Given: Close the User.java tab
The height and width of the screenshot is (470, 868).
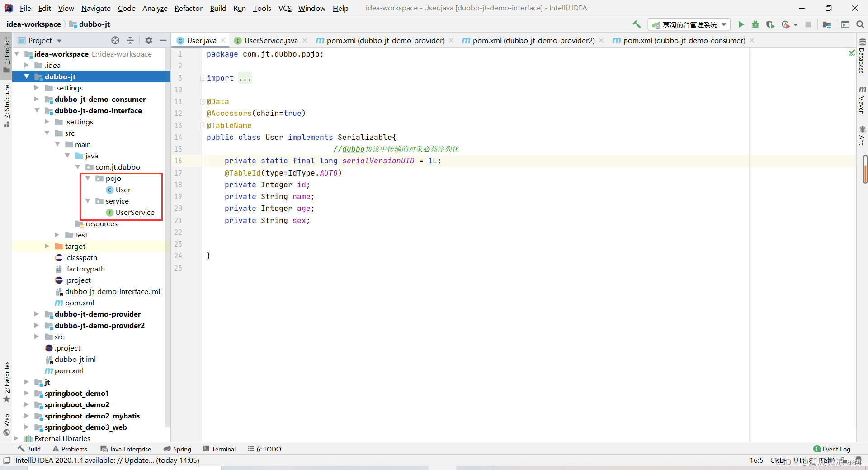Looking at the screenshot, I should click(x=223, y=40).
